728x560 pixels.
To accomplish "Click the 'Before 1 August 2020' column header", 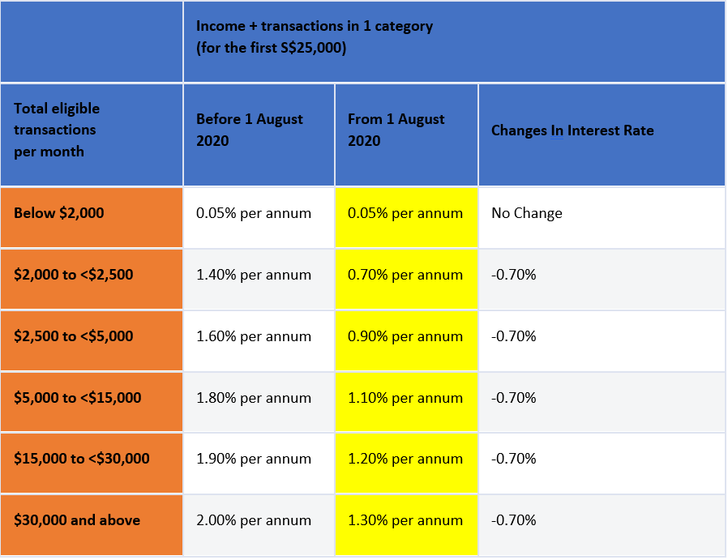I will (x=250, y=130).
